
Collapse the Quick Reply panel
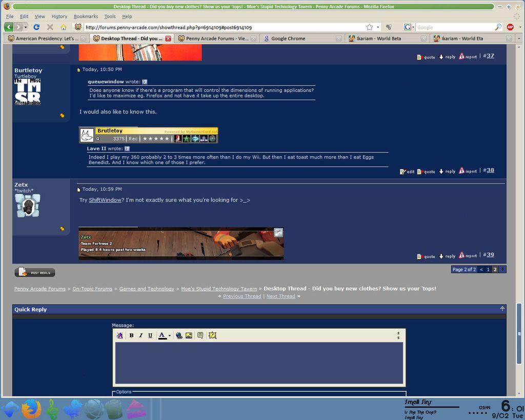click(502, 309)
